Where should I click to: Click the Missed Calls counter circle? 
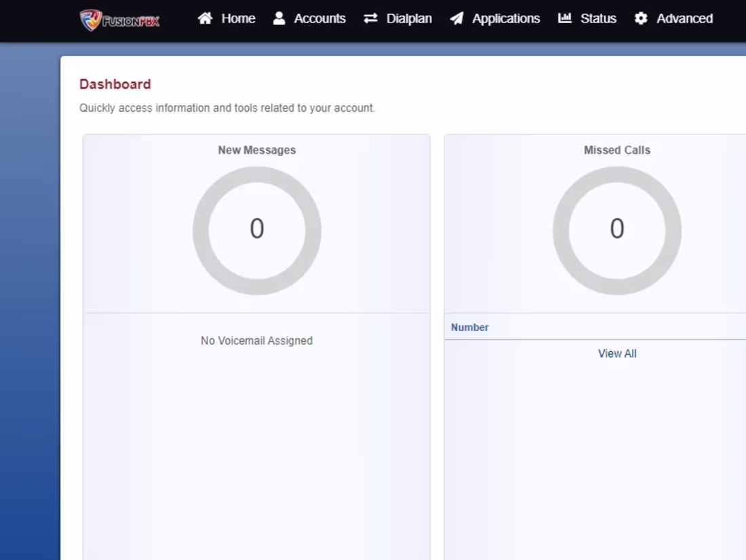[x=616, y=229]
